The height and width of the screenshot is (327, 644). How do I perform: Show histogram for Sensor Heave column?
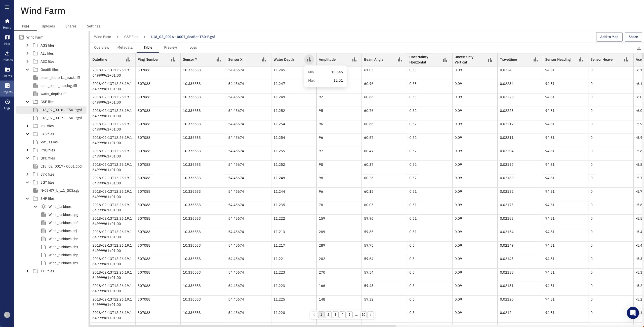tap(626, 59)
